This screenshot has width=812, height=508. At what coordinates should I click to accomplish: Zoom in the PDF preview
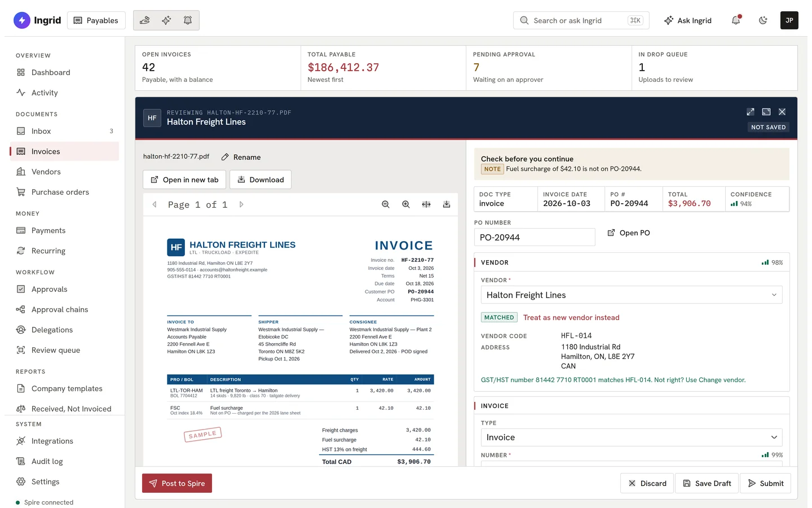[406, 204]
